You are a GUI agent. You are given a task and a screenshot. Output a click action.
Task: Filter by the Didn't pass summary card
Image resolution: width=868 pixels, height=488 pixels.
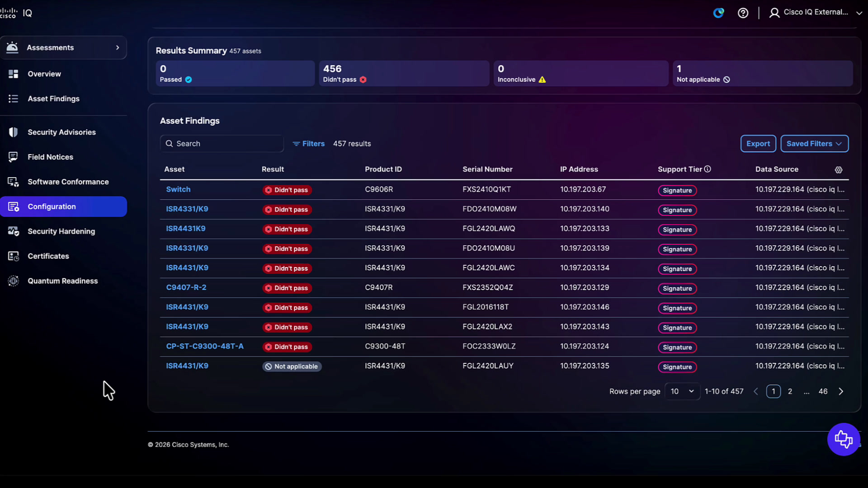point(404,73)
